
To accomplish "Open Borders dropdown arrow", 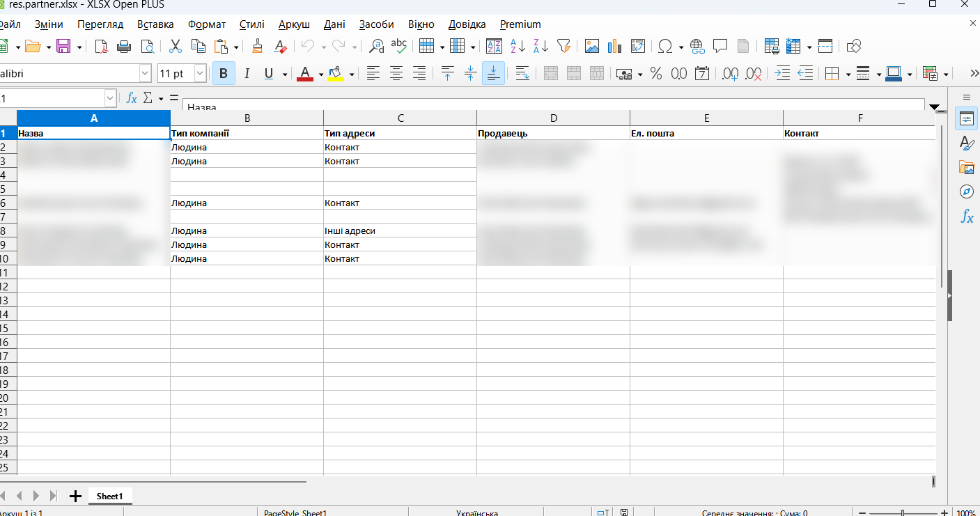I will 848,74.
